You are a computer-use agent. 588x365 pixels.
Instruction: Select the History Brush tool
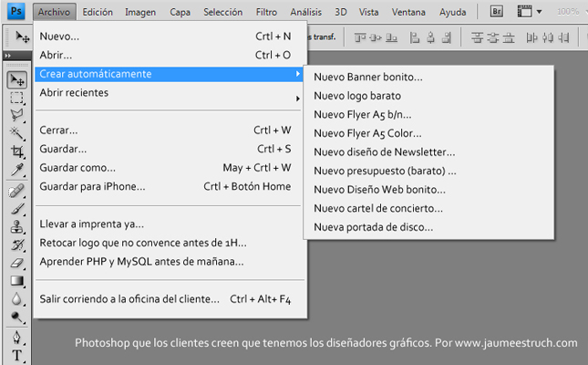tap(17, 245)
